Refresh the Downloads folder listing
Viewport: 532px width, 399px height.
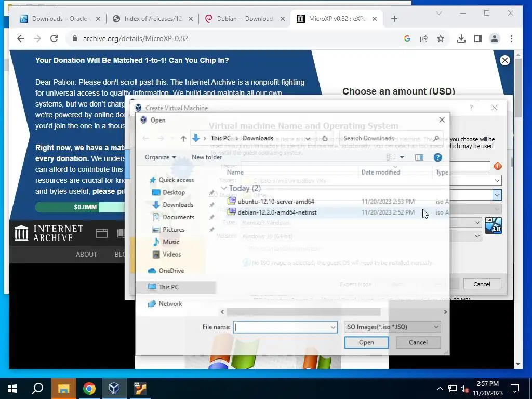coord(325,138)
